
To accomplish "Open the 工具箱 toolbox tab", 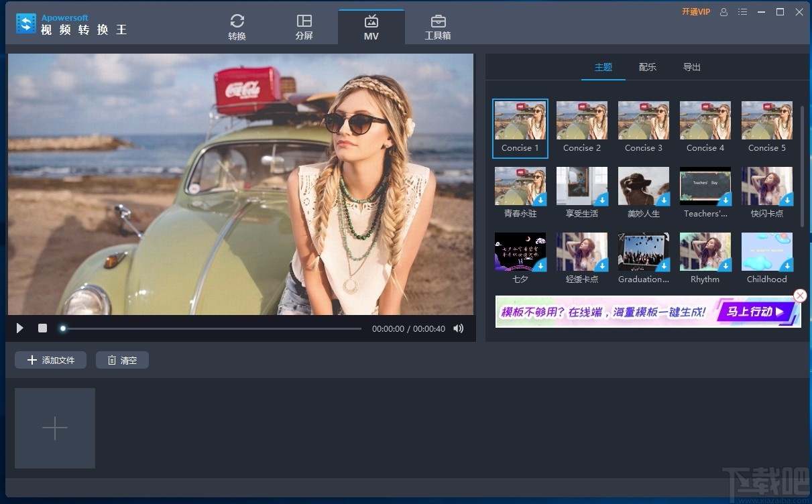I will pyautogui.click(x=438, y=27).
